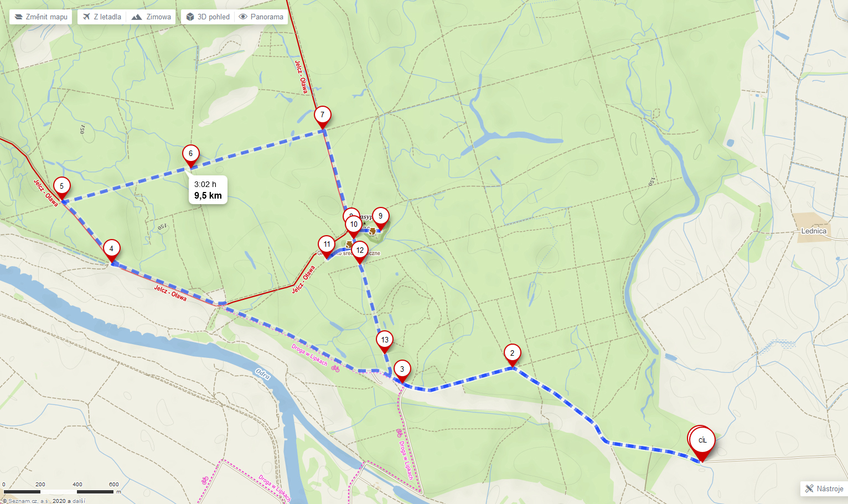Click the 9,5 km route info bubble
The width and height of the screenshot is (848, 504).
pyautogui.click(x=208, y=190)
